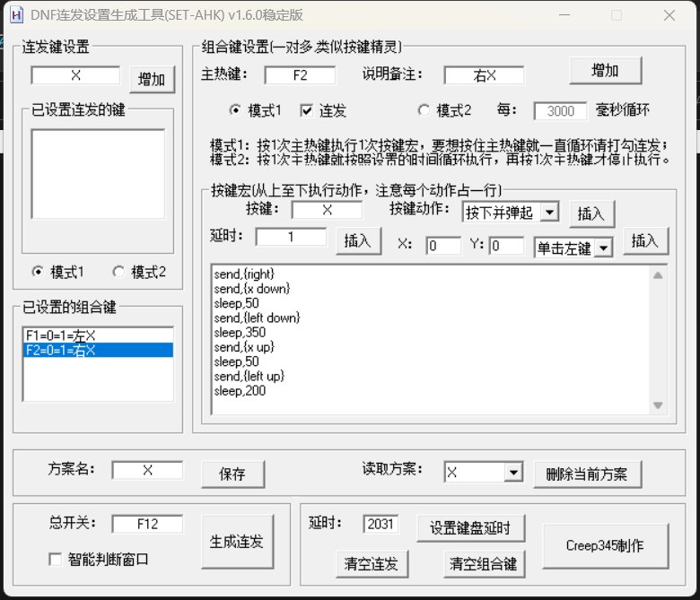The height and width of the screenshot is (600, 700).
Task: Click the 方案名 input field
Action: [147, 470]
